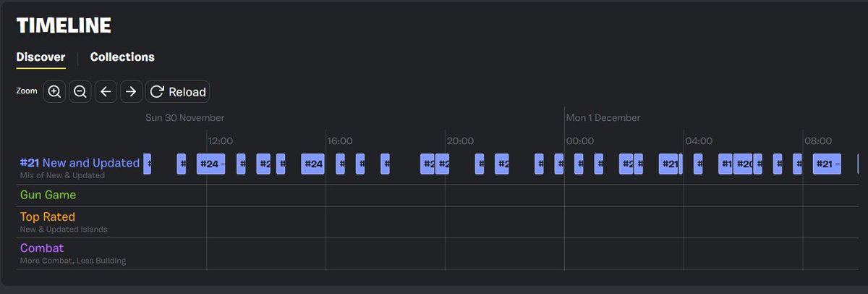Select the wide '#24 –' block at 12:00
868x294 pixels.
point(211,164)
